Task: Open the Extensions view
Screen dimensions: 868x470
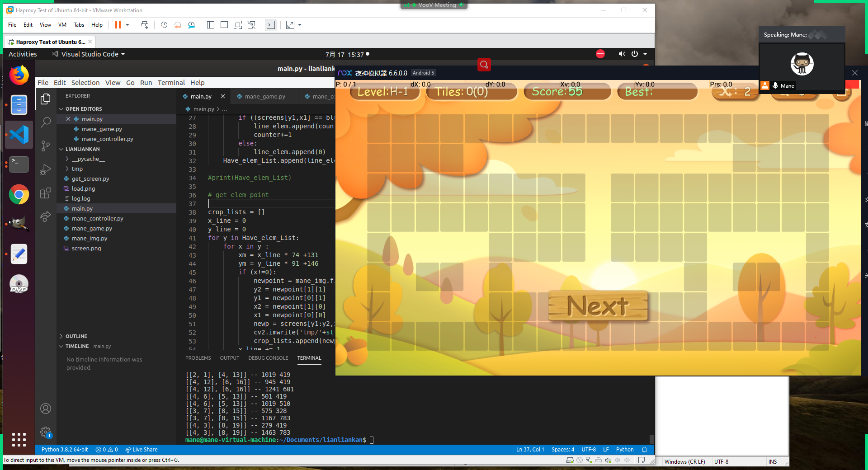Action: (45, 193)
